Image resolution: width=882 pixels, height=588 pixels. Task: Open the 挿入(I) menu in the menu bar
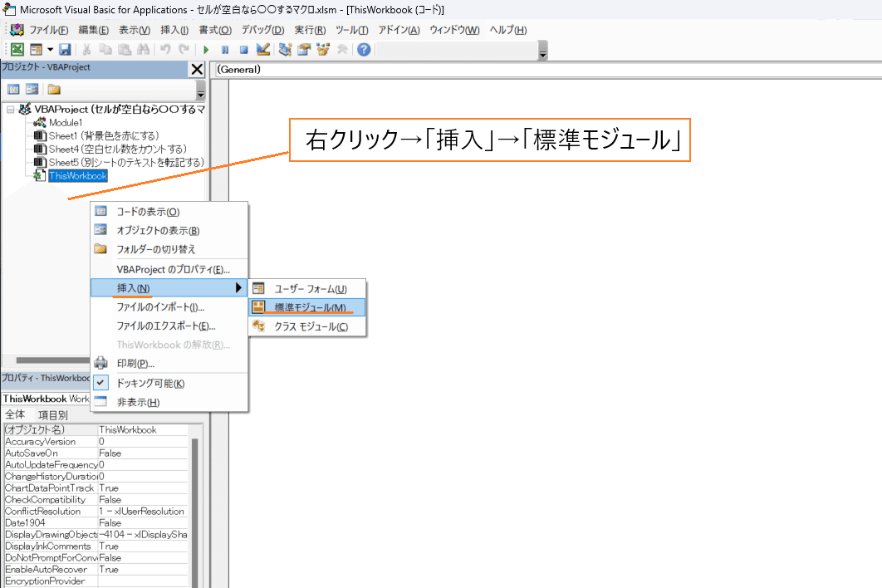tap(174, 30)
